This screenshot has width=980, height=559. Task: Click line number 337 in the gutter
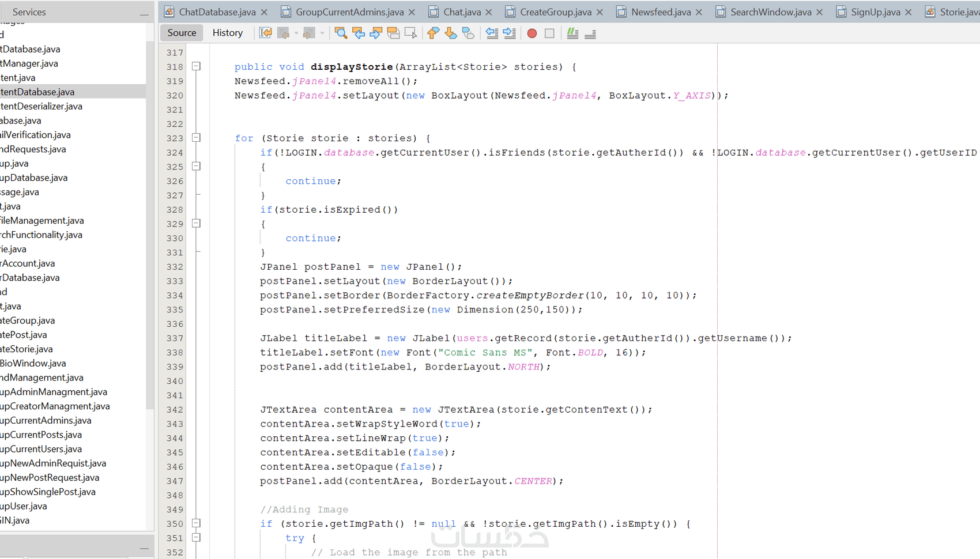tap(175, 338)
